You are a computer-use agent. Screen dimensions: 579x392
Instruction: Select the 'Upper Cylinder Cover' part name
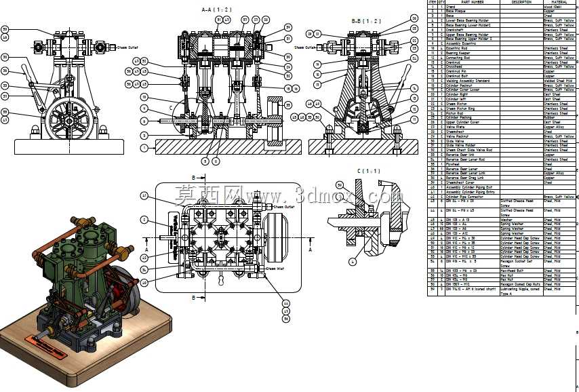click(x=462, y=122)
